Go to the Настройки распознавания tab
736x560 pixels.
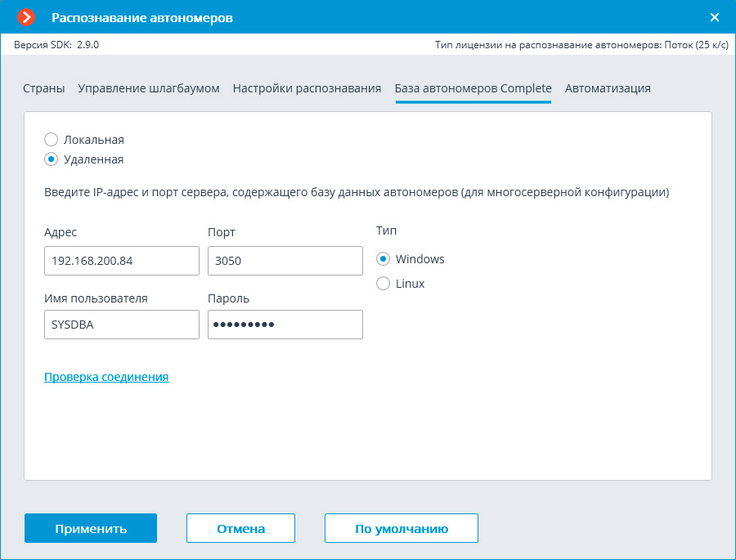[x=307, y=88]
